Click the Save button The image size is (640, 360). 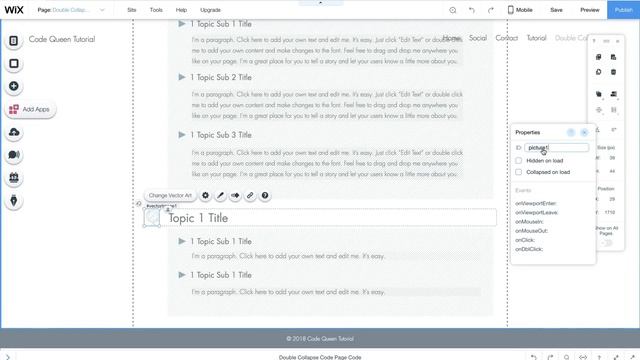pos(556,10)
